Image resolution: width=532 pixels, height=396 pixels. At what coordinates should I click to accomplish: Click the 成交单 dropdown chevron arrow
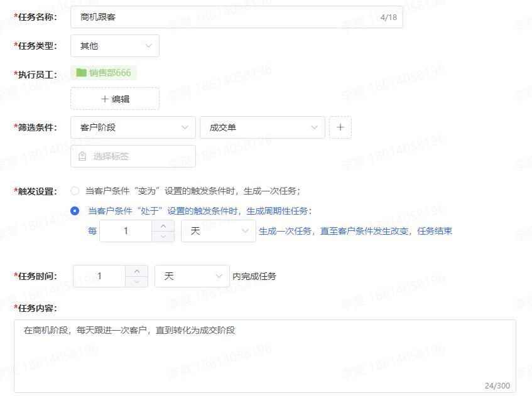[314, 127]
